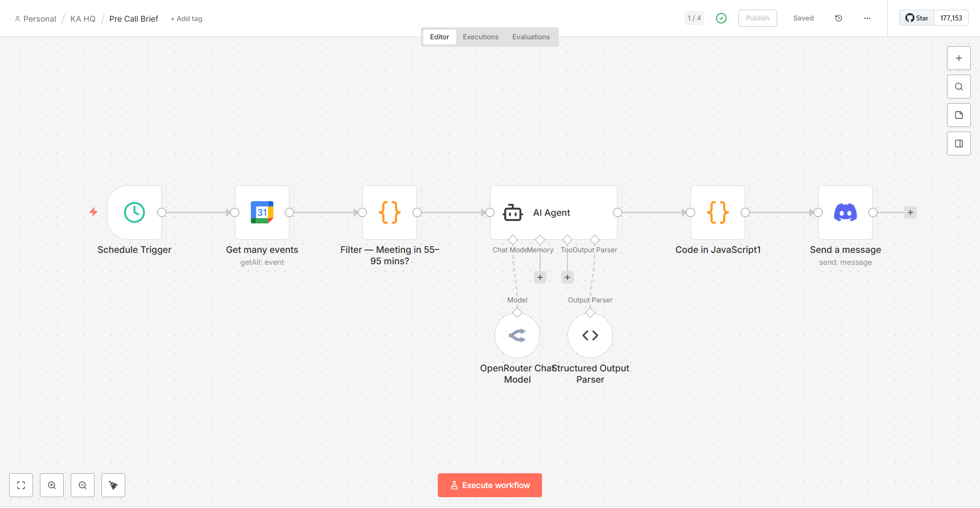This screenshot has width=980, height=508.
Task: Switch to the Executions tab
Action: (x=480, y=37)
